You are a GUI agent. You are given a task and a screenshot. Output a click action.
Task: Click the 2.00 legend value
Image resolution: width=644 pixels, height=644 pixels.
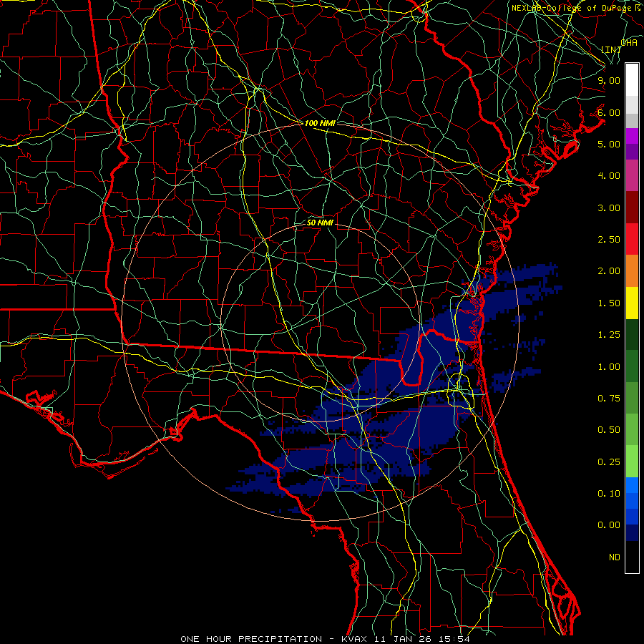coord(609,271)
